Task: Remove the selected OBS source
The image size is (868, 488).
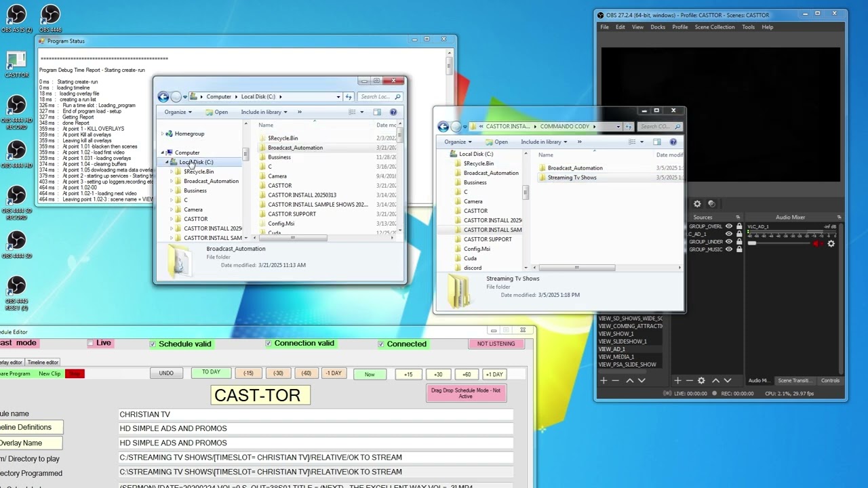Action: click(x=689, y=381)
